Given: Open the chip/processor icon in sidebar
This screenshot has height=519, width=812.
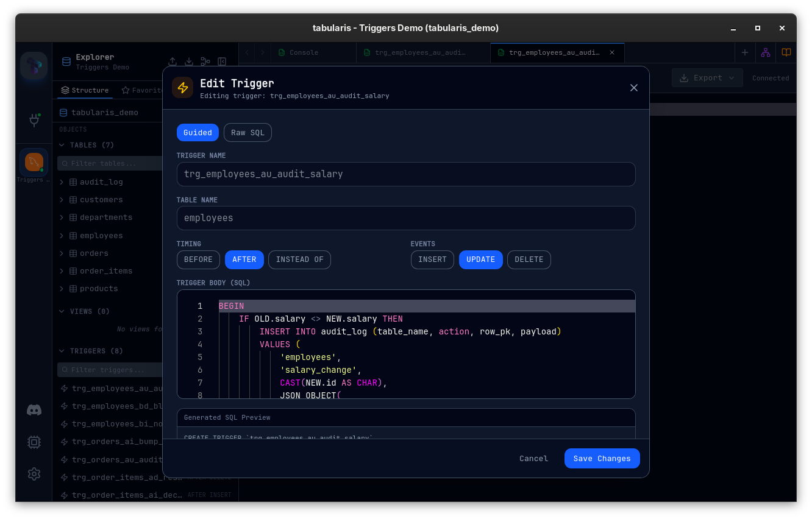Looking at the screenshot, I should [34, 442].
